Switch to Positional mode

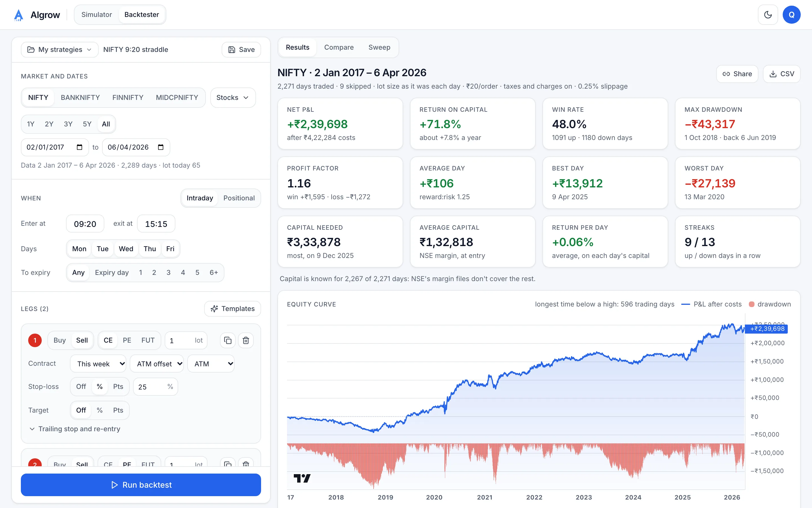239,198
